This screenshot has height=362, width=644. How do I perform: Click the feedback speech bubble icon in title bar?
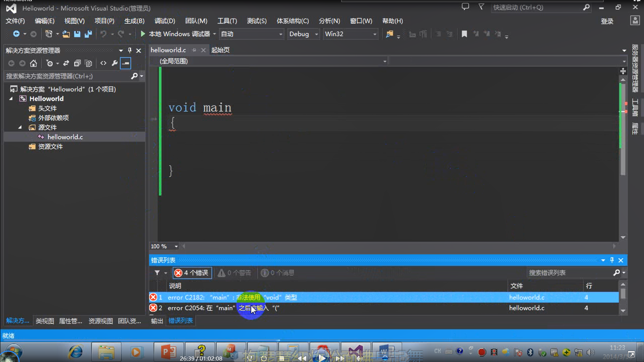point(465,7)
